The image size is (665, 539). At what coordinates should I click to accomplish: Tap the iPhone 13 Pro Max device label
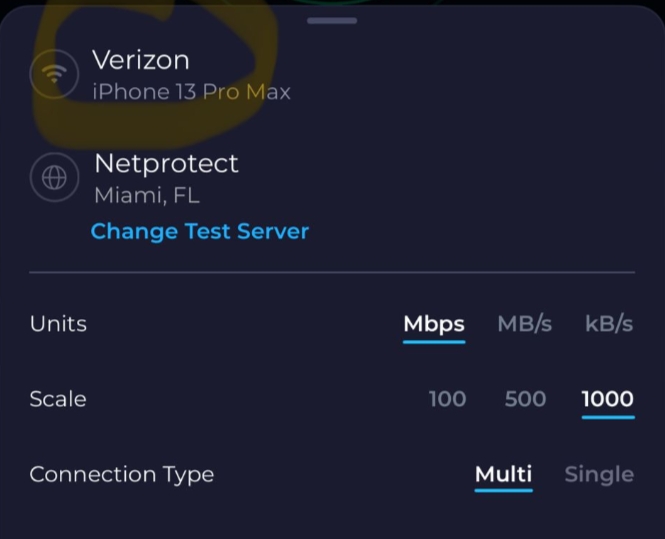pos(192,93)
